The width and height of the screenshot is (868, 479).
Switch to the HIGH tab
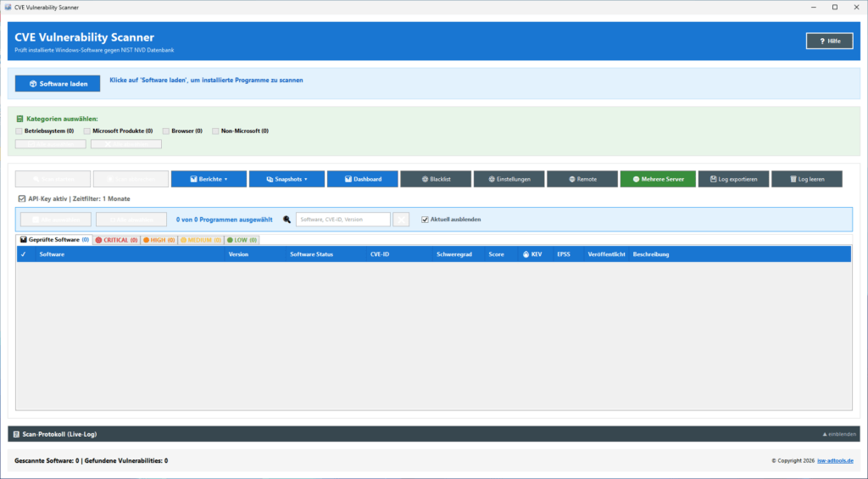coord(159,240)
